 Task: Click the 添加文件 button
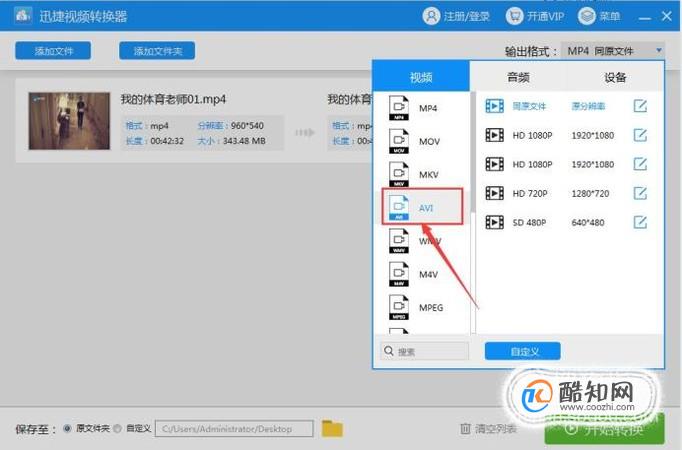click(53, 51)
